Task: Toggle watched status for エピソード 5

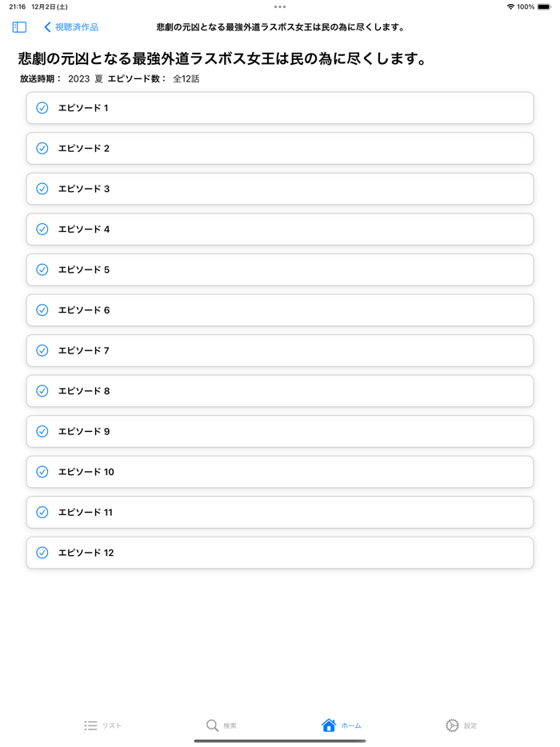Action: pos(42,270)
